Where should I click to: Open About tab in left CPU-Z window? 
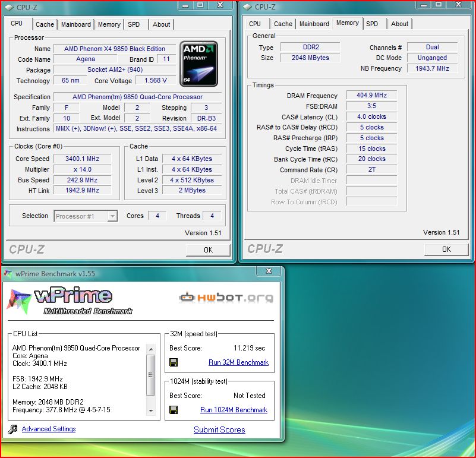pyautogui.click(x=161, y=24)
